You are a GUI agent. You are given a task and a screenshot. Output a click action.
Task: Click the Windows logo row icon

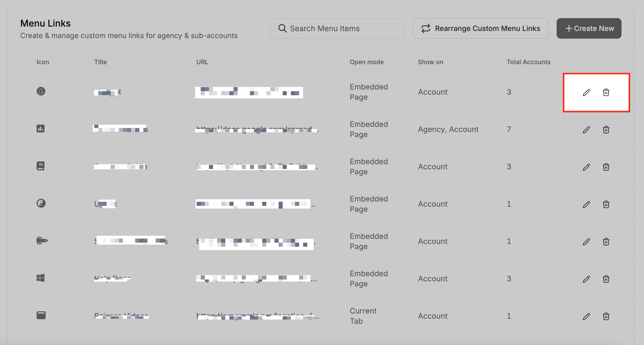[x=40, y=278]
